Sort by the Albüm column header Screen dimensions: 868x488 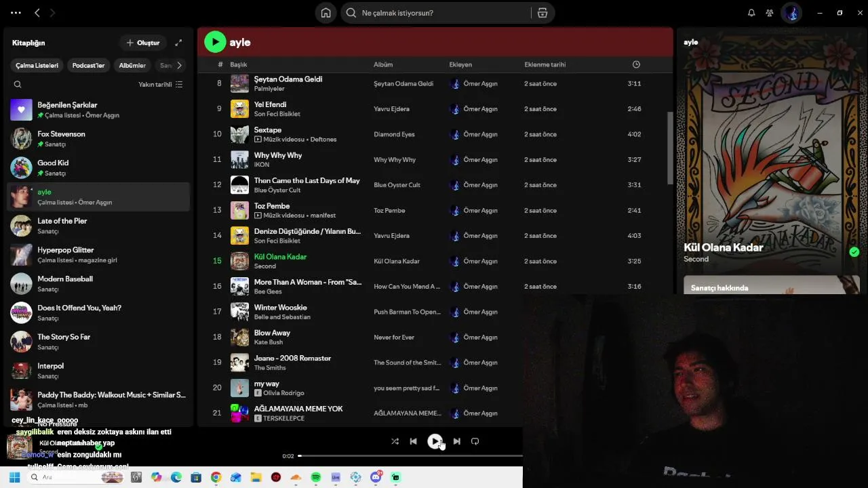[x=383, y=64]
